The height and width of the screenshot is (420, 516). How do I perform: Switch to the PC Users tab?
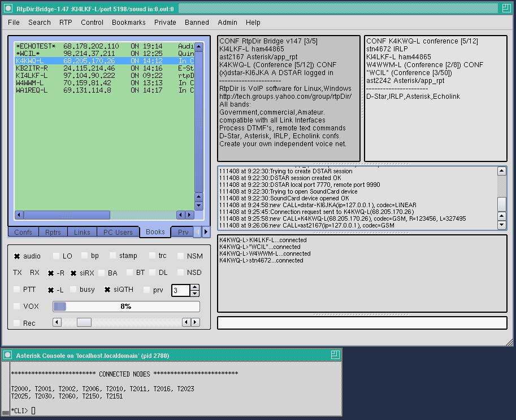118,232
